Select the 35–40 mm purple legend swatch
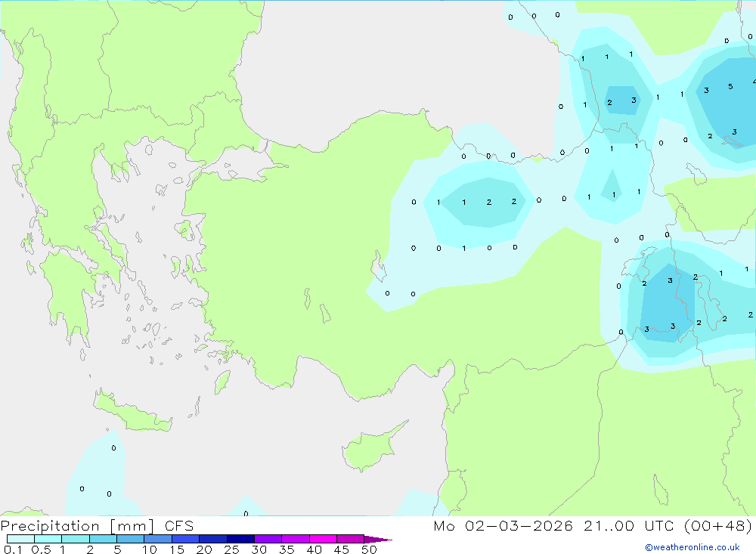The width and height of the screenshot is (756, 554). coord(296,539)
